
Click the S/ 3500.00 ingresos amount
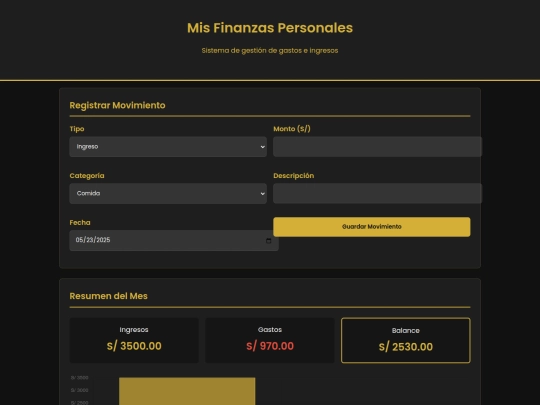tap(134, 346)
